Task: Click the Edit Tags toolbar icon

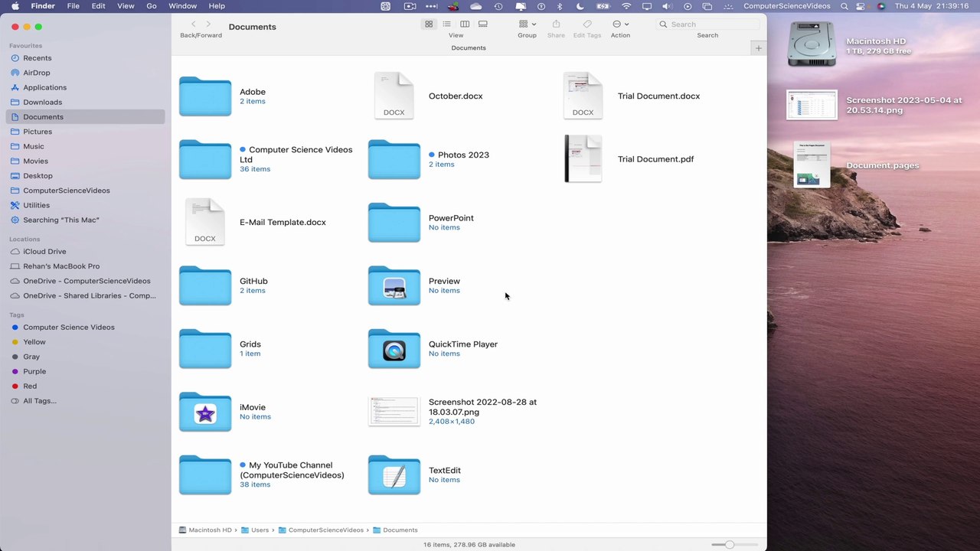Action: 587,24
